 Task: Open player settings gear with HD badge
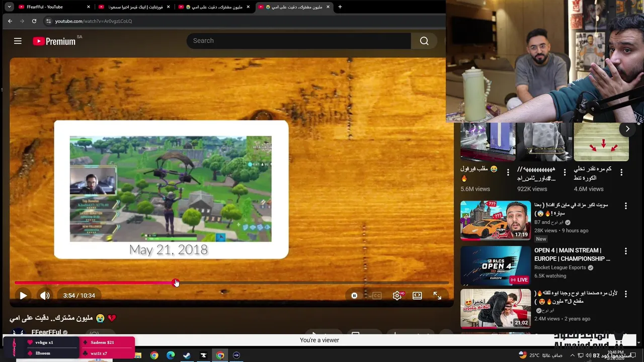click(x=397, y=296)
